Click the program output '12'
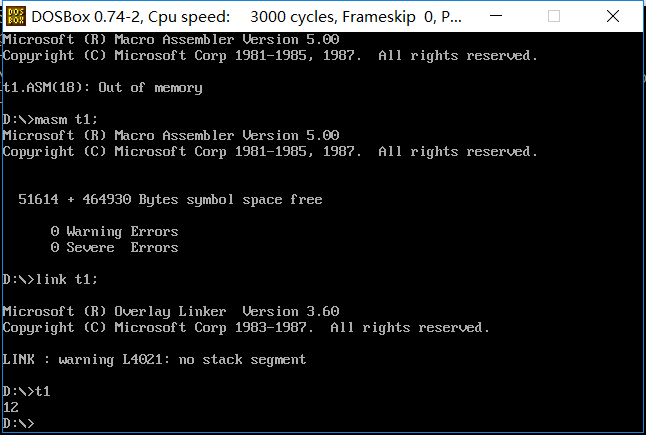This screenshot has width=646, height=435. 11,407
